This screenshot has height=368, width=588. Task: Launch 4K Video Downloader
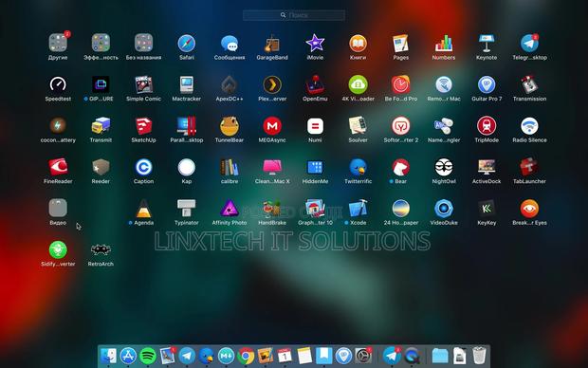[x=358, y=84]
